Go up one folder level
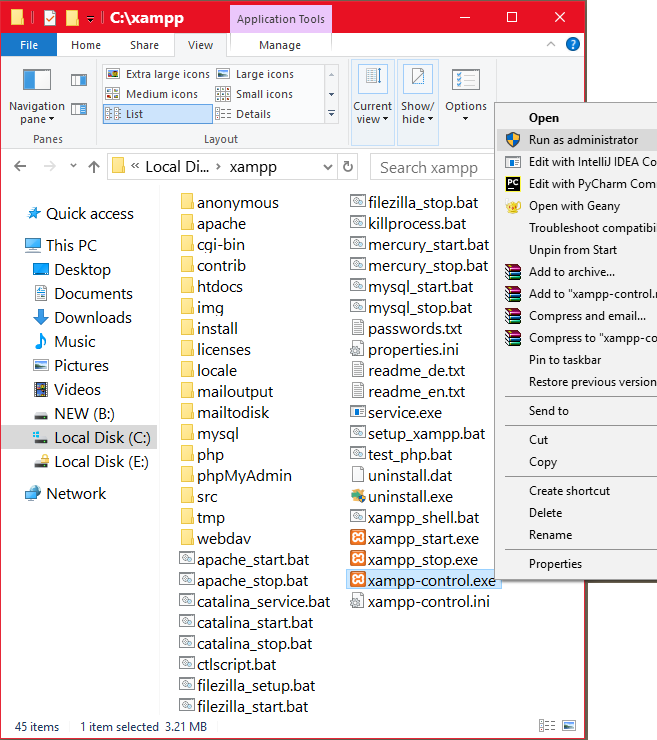This screenshot has height=740, width=657. pyautogui.click(x=94, y=166)
